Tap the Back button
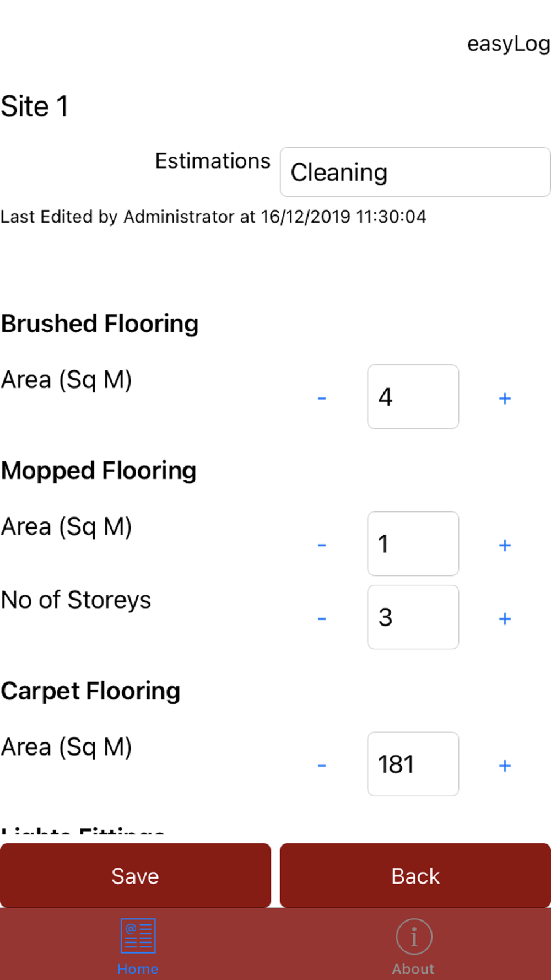The height and width of the screenshot is (980, 551). tap(415, 875)
